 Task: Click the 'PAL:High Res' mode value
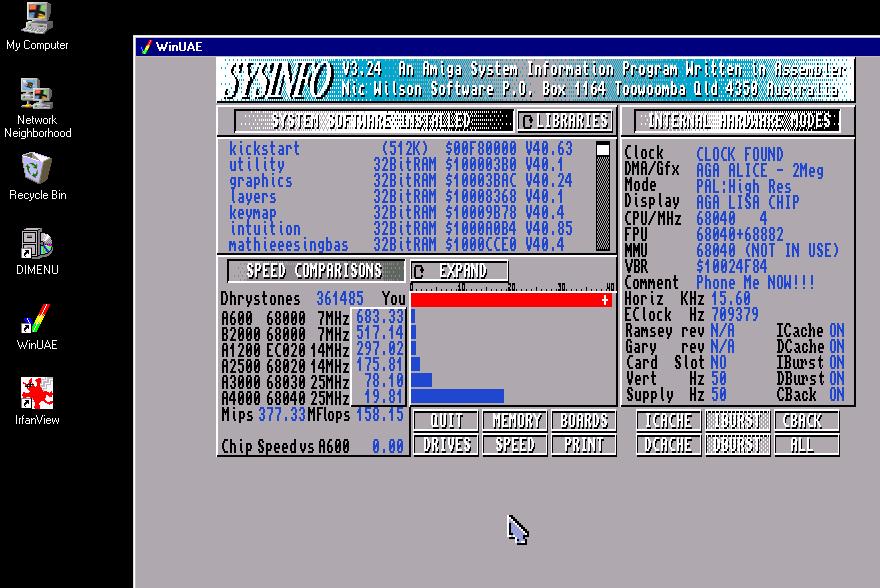(744, 186)
